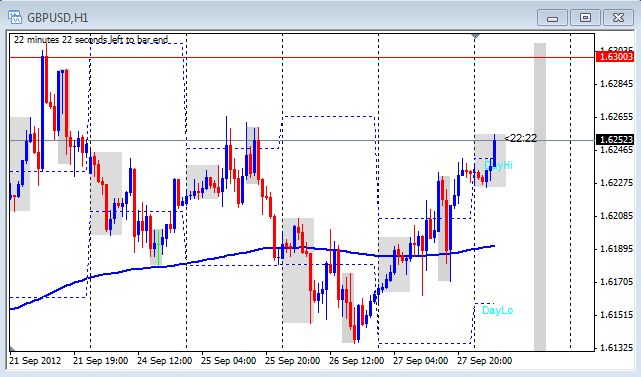The height and width of the screenshot is (377, 641).
Task: Click the 1.62465 price scale value
Action: click(x=616, y=150)
